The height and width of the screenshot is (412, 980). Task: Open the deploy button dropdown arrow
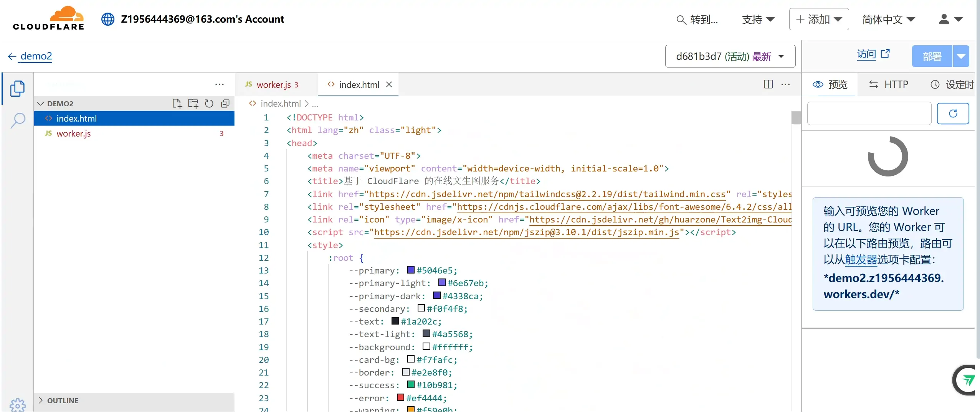961,56
